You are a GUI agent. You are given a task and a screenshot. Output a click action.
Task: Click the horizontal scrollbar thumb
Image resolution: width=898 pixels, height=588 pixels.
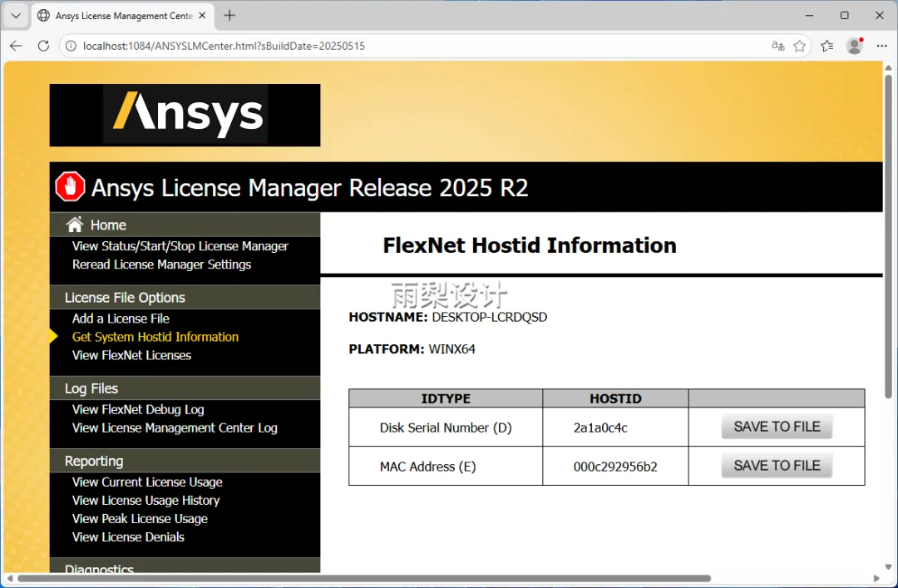[x=364, y=578]
